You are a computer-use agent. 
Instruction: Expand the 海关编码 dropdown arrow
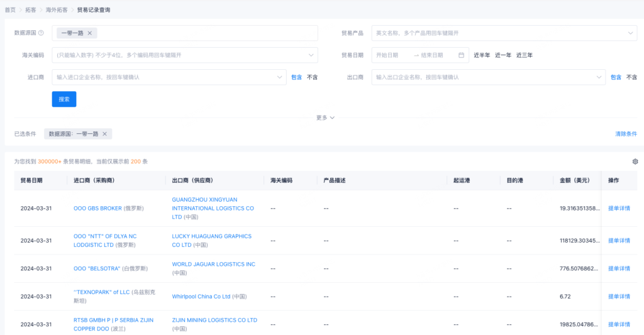coord(311,55)
